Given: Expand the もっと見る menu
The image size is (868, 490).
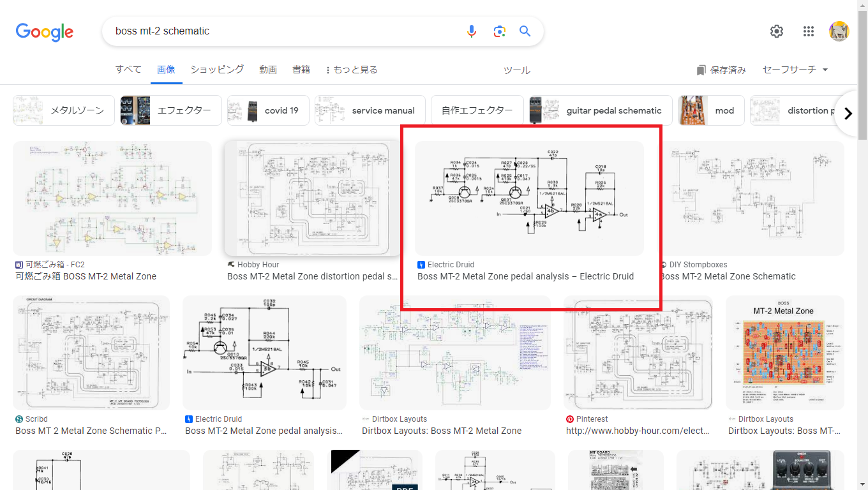Looking at the screenshot, I should point(352,70).
